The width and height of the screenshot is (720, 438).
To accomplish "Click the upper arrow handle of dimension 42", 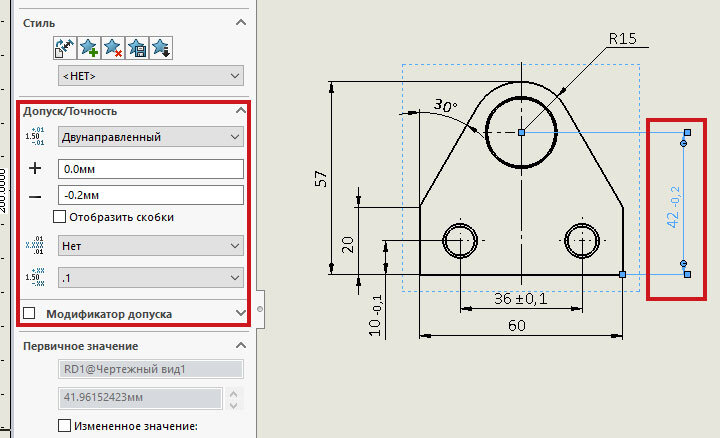I will pyautogui.click(x=683, y=144).
